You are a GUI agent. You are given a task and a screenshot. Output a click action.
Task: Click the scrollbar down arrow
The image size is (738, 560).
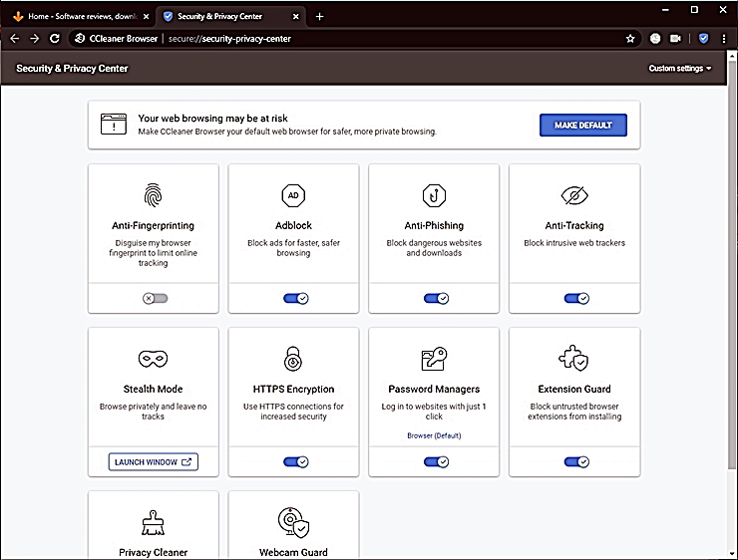pyautogui.click(x=731, y=553)
